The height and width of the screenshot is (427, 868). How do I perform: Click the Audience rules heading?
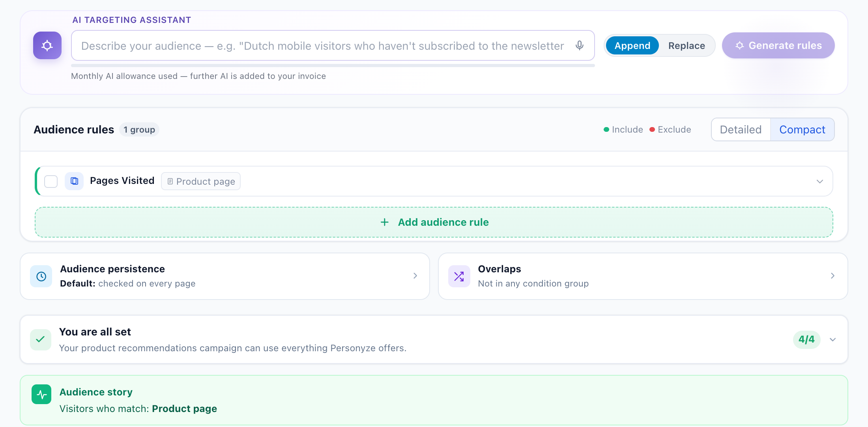coord(74,129)
